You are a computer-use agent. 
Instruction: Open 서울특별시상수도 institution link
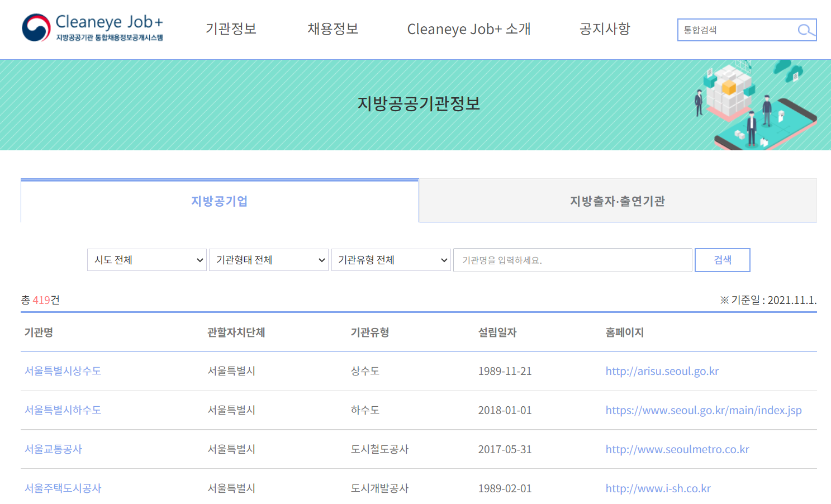pos(63,371)
